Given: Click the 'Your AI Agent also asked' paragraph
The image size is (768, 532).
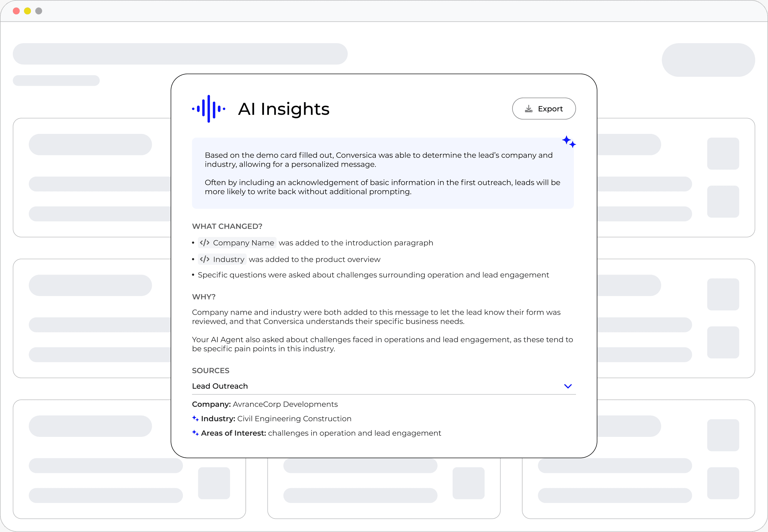Looking at the screenshot, I should click(383, 344).
